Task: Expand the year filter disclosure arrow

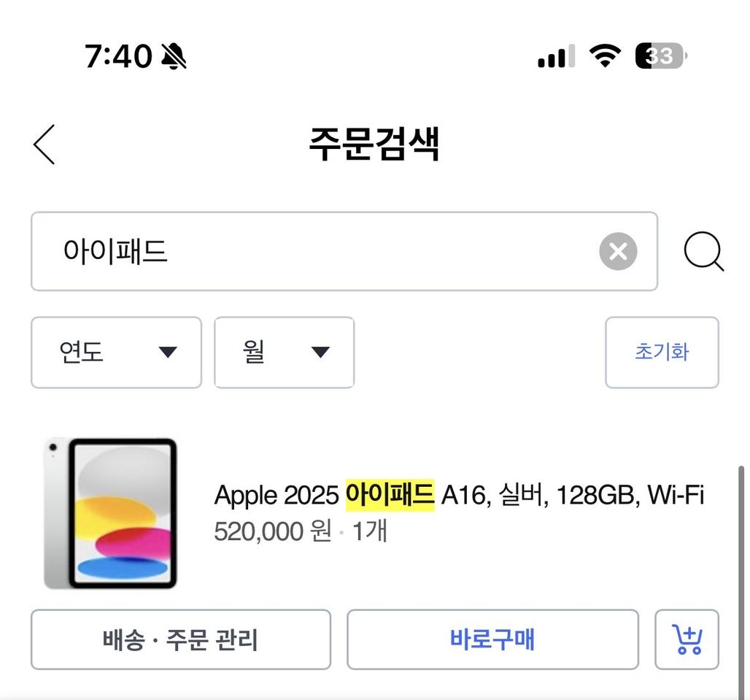Action: tap(168, 353)
